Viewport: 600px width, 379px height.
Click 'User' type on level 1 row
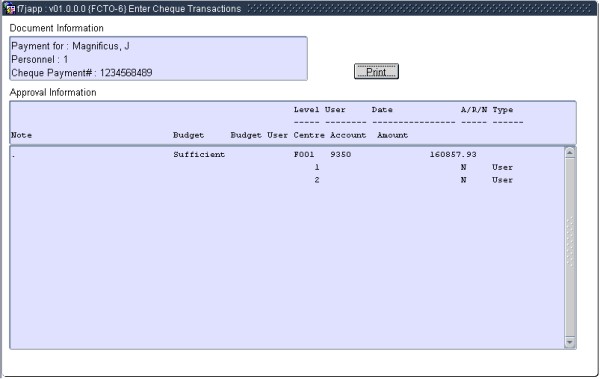point(502,167)
